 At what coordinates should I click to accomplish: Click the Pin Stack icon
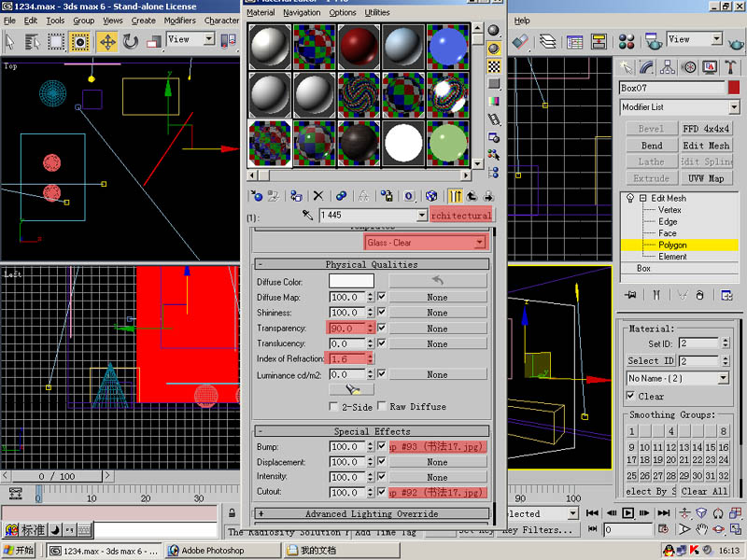coord(629,295)
